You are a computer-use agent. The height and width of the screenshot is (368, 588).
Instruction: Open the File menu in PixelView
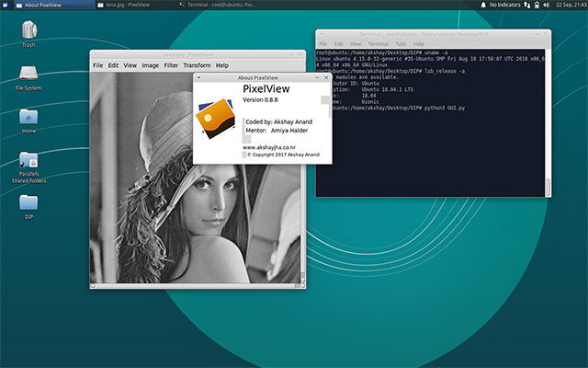[98, 65]
